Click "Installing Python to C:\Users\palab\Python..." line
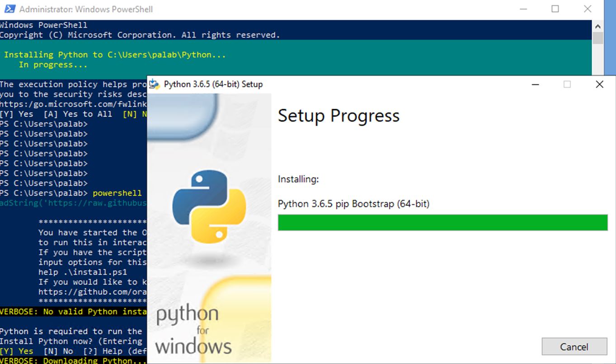This screenshot has width=616, height=364. [x=115, y=55]
